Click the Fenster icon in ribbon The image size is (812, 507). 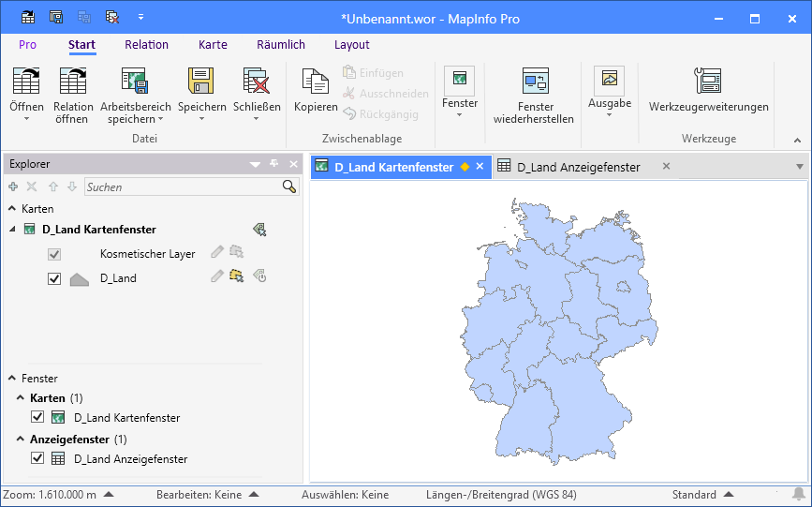[x=459, y=80]
